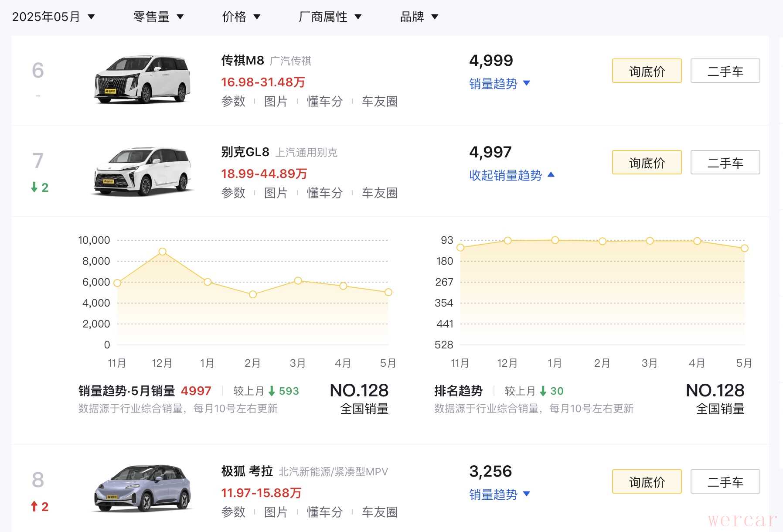This screenshot has width=783, height=532.
Task: Open the 别克GL8 car thumbnail
Action: [142, 171]
